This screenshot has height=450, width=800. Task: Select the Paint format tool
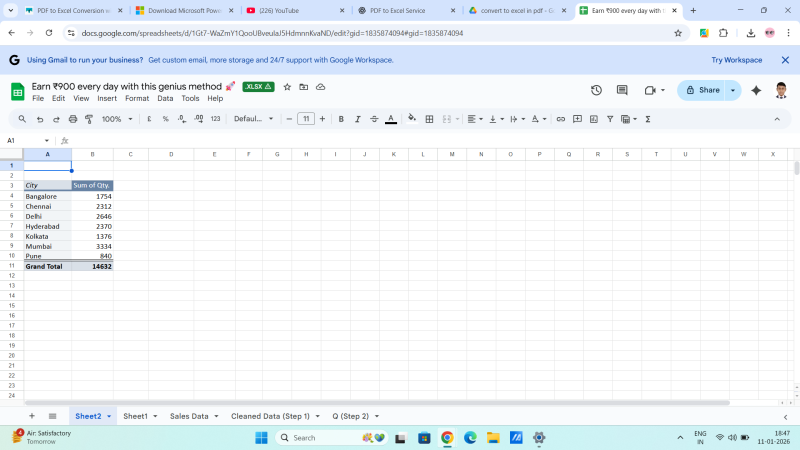89,119
